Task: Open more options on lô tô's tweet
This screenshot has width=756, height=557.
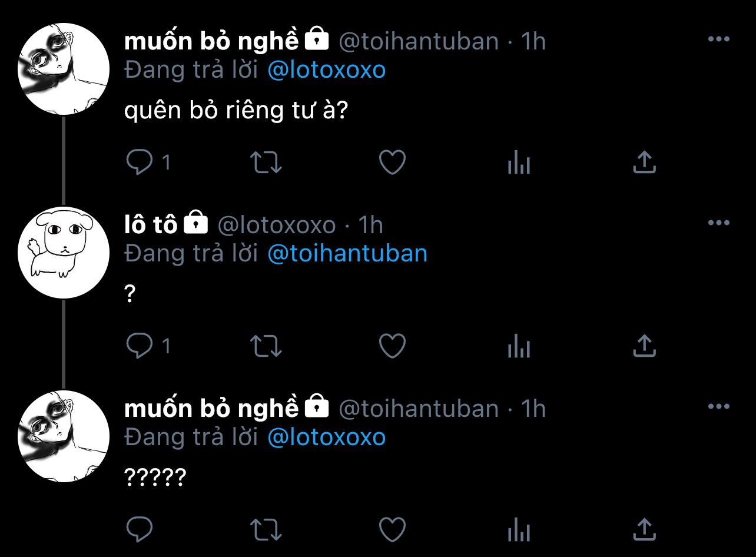Action: point(718,223)
